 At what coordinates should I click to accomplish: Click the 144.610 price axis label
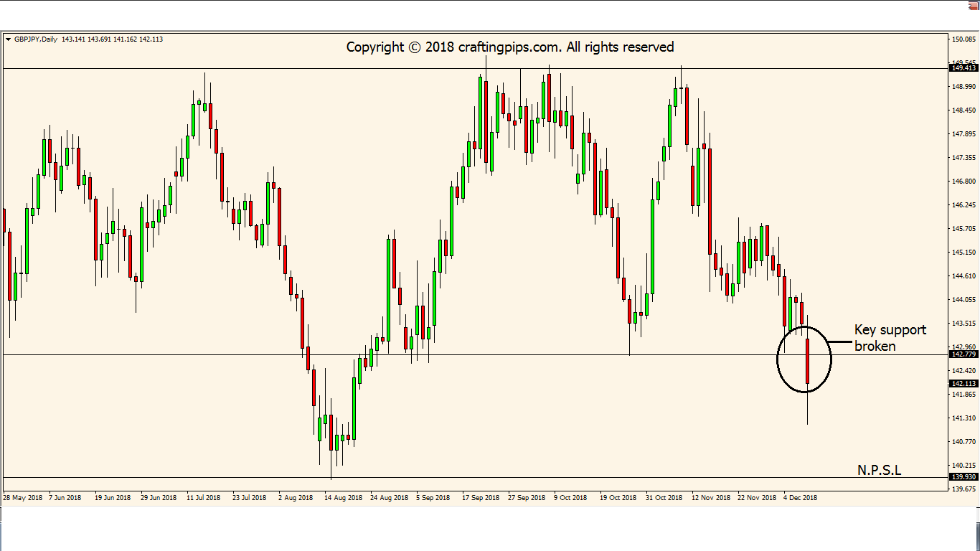(964, 276)
